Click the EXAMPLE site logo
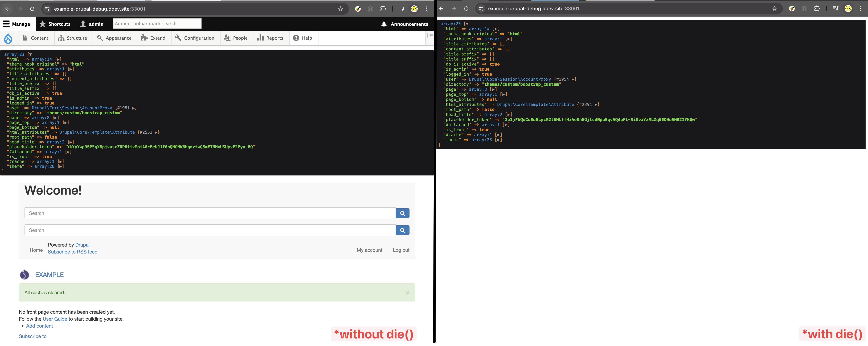The width and height of the screenshot is (868, 346). [x=24, y=275]
